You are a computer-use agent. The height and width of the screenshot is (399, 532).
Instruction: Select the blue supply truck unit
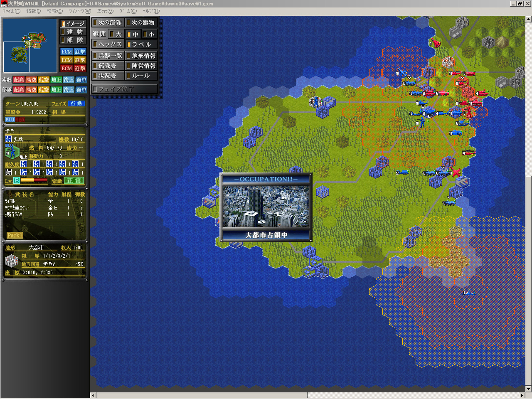(x=456, y=133)
